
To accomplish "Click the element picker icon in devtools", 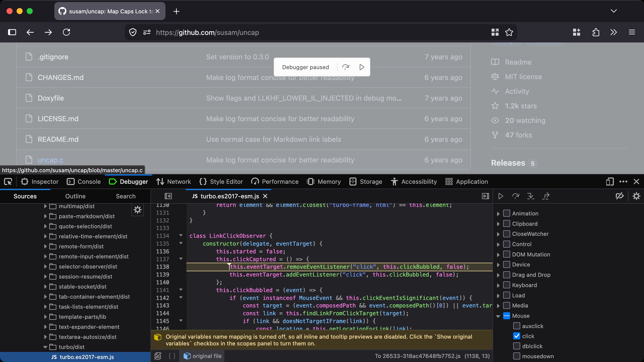I will coord(8,182).
